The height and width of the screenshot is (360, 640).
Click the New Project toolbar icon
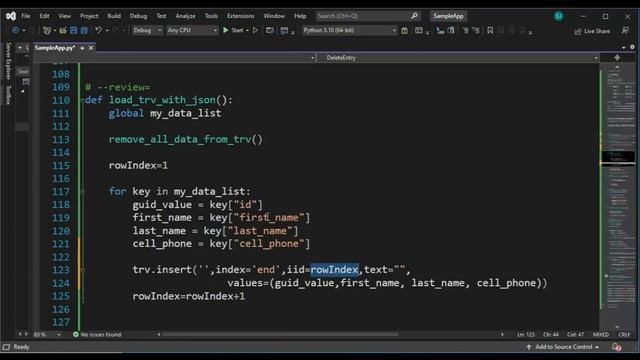click(x=47, y=30)
